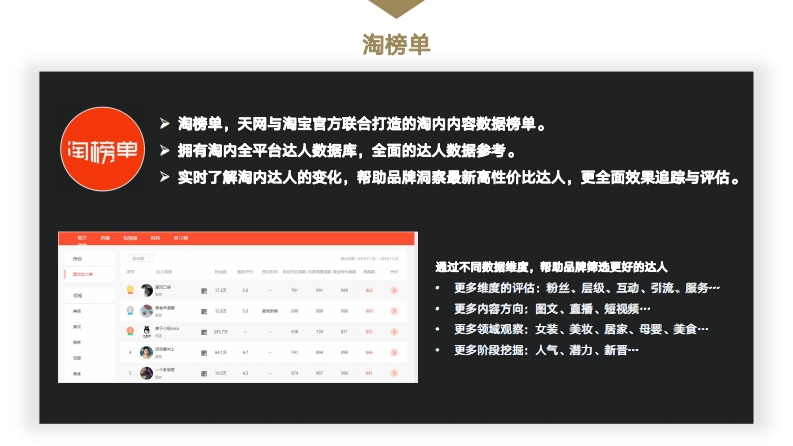Click the date range text above table

point(369,258)
